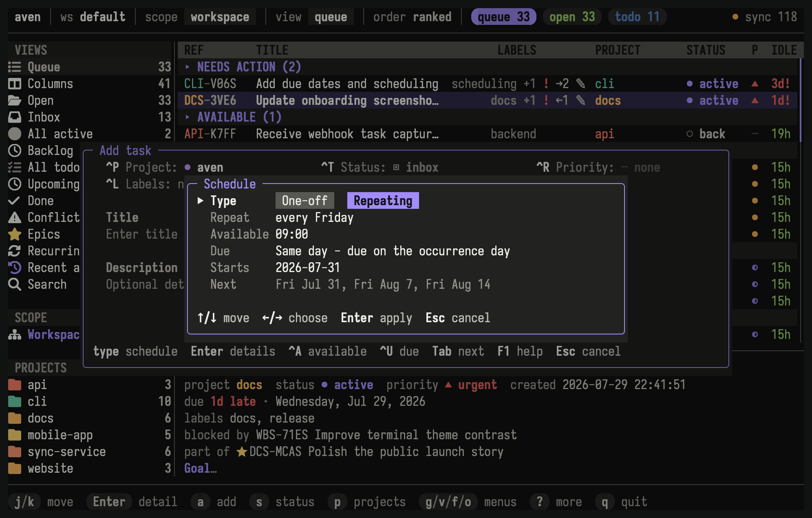Click the star icon before DCS-MCAS
Viewport: 812px width, 518px height.
(242, 452)
